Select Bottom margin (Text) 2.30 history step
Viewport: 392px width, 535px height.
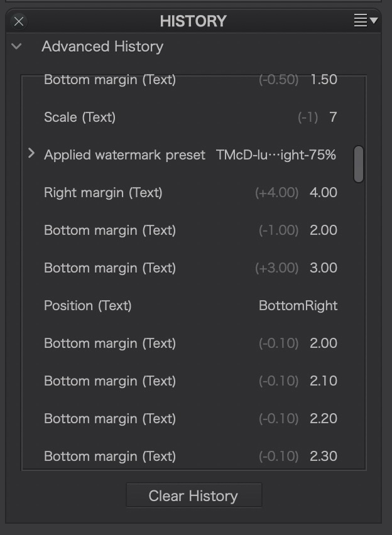[110, 457]
